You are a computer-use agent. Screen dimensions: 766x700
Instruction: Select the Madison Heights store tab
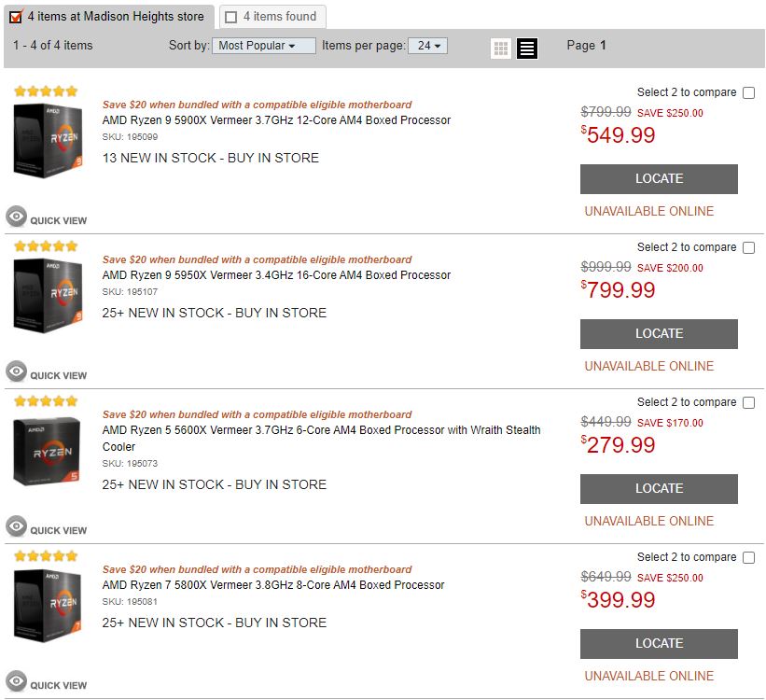coord(110,16)
